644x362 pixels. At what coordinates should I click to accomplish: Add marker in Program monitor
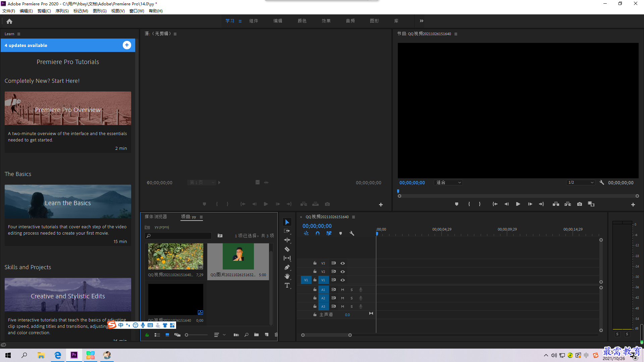457,204
